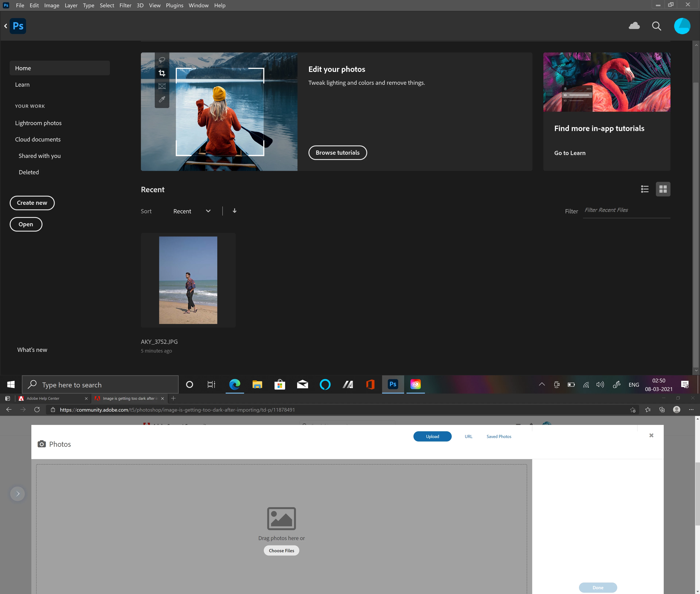
Task: Open Creative Cloud from the taskbar
Action: point(415,384)
